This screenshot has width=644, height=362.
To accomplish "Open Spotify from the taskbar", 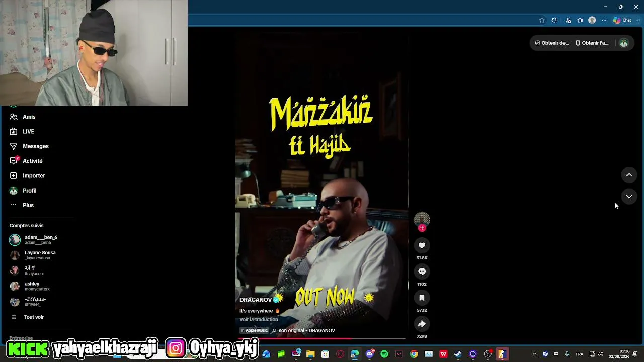I will 384,354.
